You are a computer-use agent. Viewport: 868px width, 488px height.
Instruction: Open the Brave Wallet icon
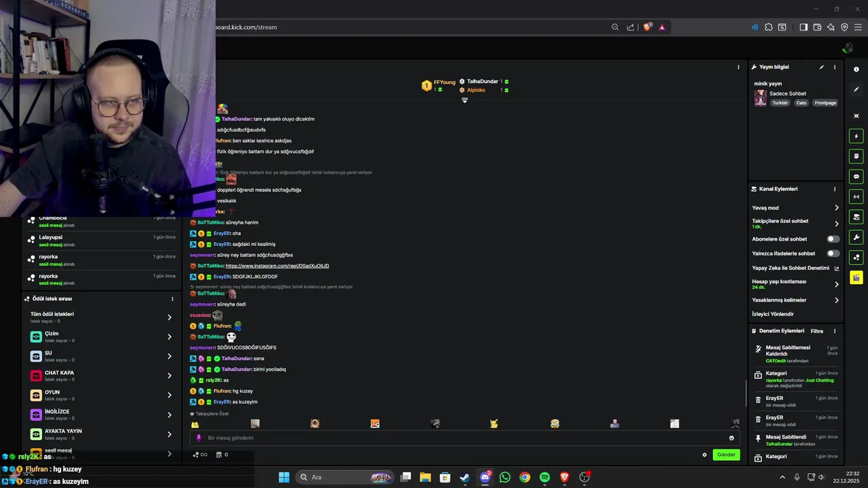click(817, 27)
